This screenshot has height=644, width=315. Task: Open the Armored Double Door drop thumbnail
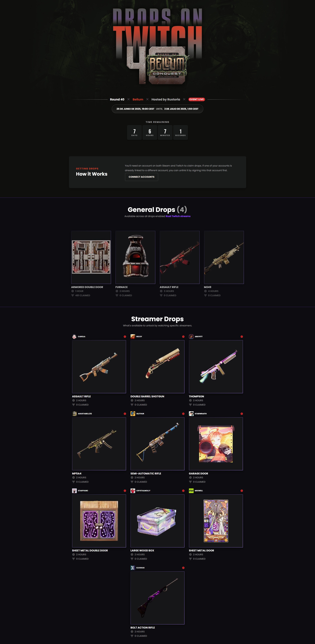(x=91, y=257)
